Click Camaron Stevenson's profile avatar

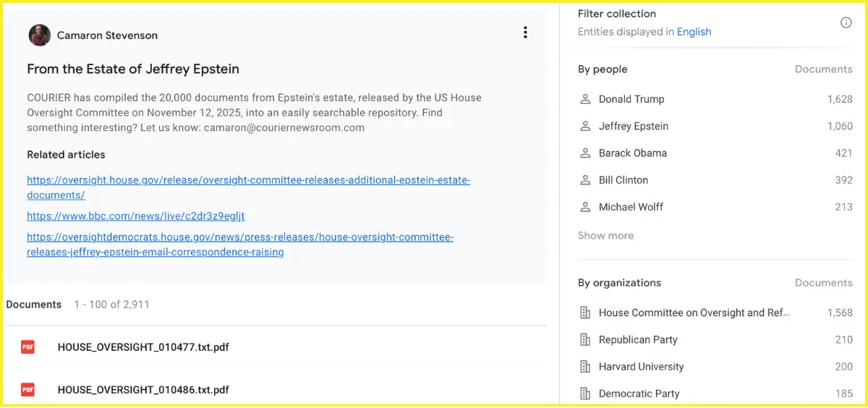39,35
